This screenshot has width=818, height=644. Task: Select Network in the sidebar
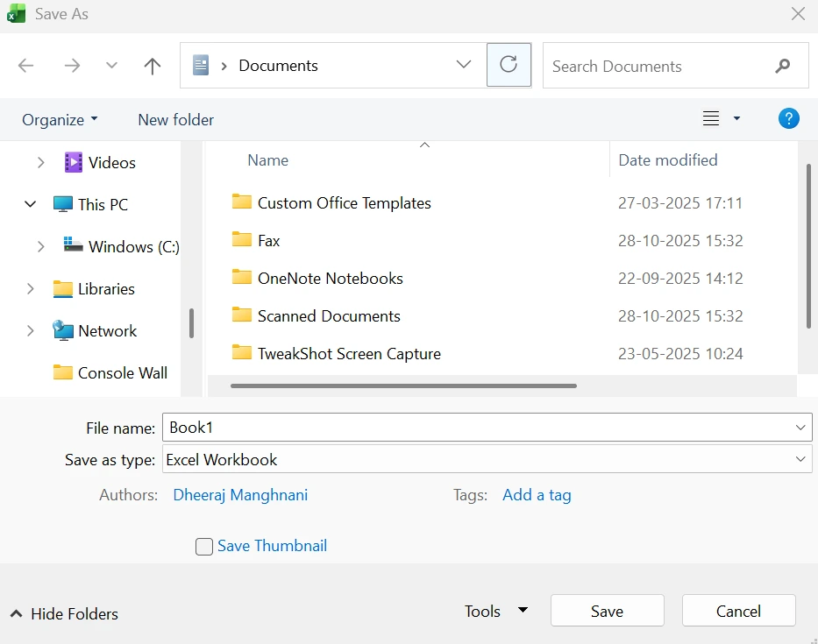coord(108,330)
